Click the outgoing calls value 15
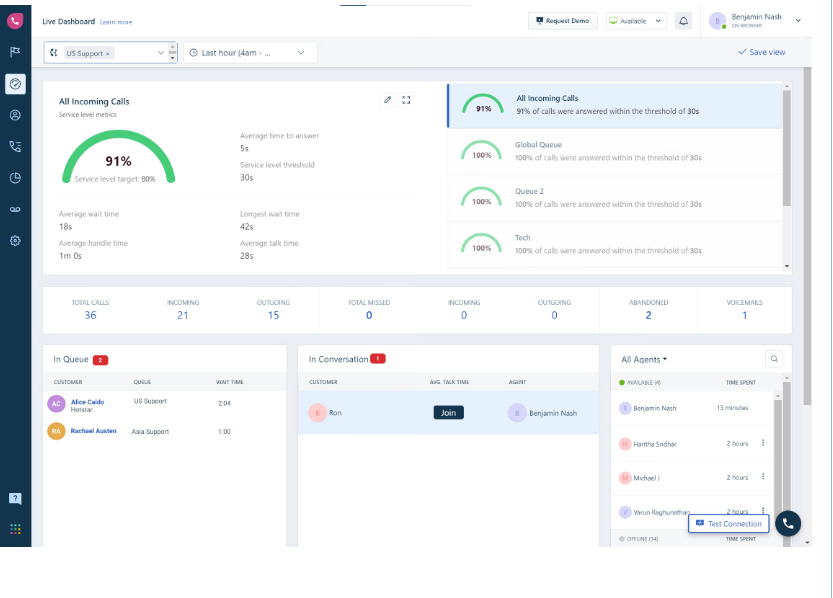This screenshot has height=598, width=833. (273, 315)
